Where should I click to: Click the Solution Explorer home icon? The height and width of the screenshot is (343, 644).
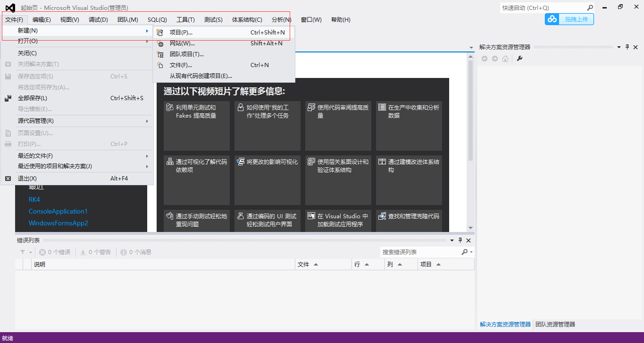pyautogui.click(x=505, y=59)
